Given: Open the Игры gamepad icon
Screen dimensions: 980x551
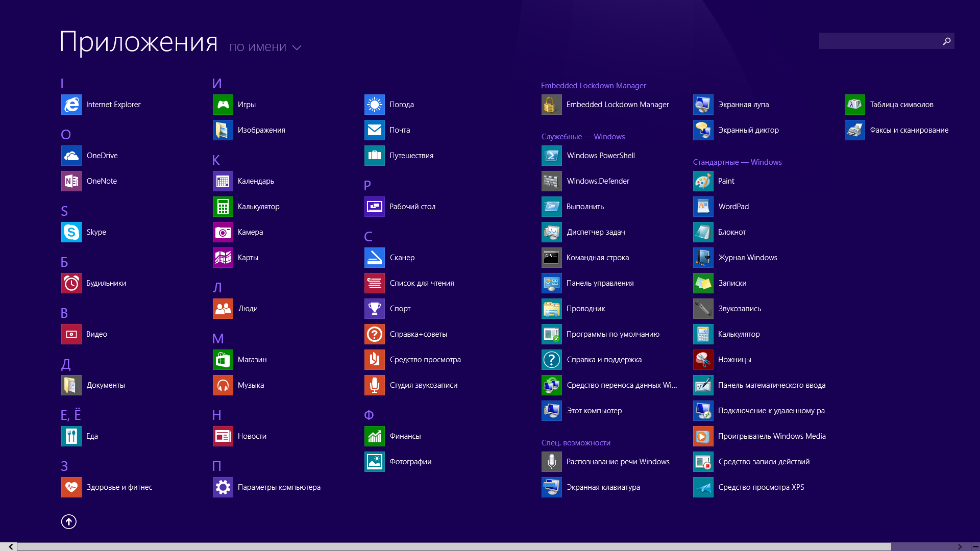Looking at the screenshot, I should [x=223, y=105].
